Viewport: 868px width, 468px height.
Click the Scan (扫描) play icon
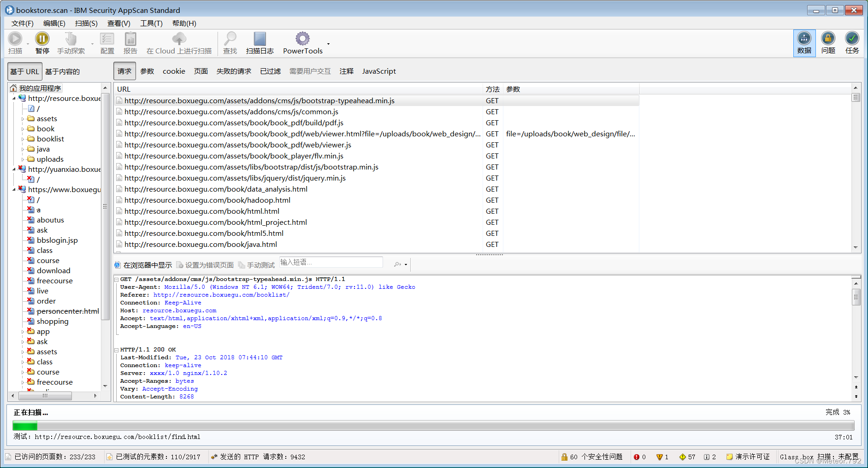click(x=15, y=39)
